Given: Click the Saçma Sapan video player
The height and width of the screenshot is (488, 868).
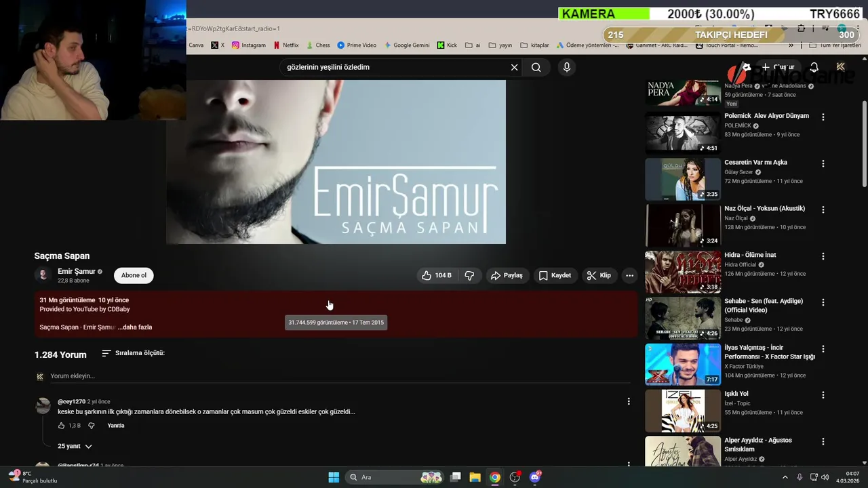Looking at the screenshot, I should (x=336, y=162).
